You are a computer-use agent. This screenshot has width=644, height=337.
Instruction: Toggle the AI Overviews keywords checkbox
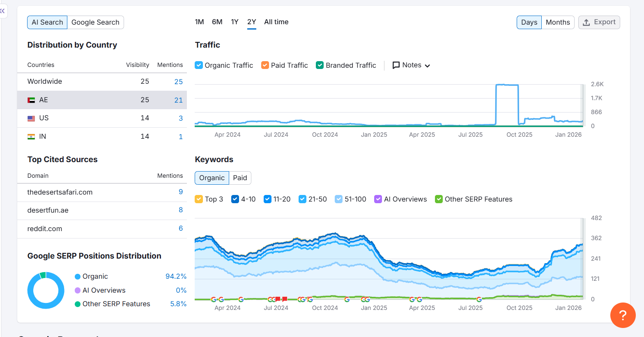tap(378, 199)
